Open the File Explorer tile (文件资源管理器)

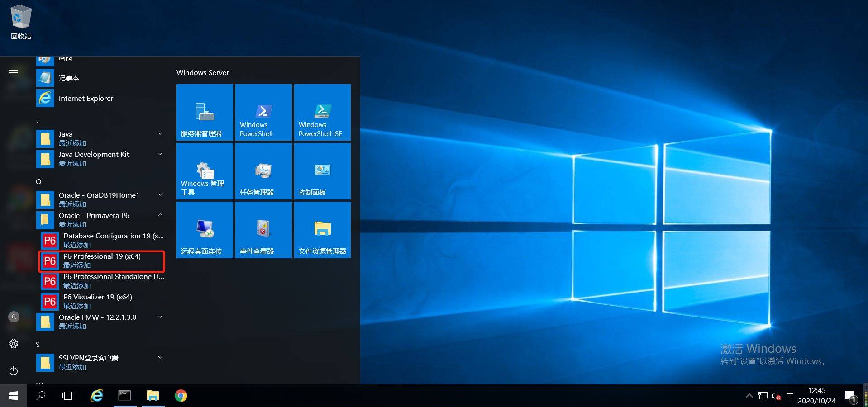[x=322, y=230]
